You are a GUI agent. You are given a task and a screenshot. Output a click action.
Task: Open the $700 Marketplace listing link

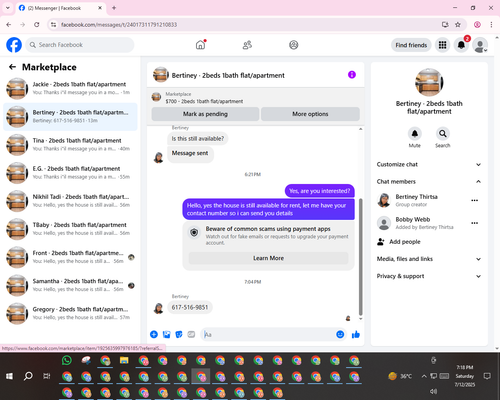(x=204, y=101)
